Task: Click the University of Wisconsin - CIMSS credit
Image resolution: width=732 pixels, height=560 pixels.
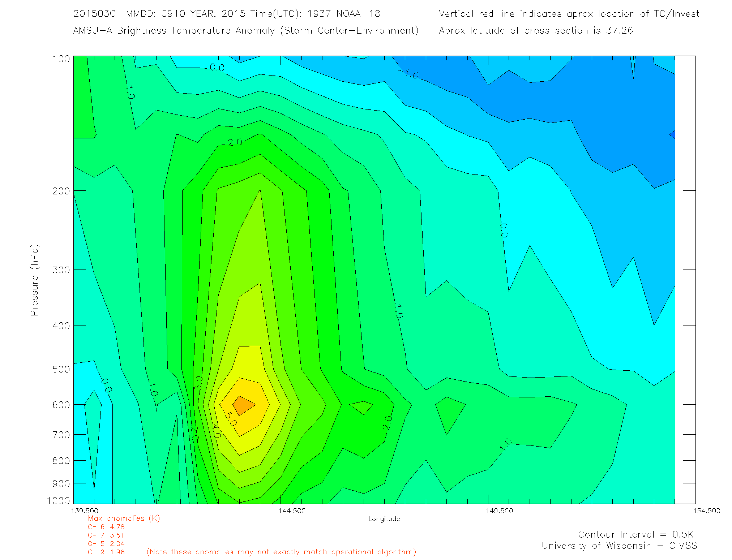Action: [x=619, y=546]
